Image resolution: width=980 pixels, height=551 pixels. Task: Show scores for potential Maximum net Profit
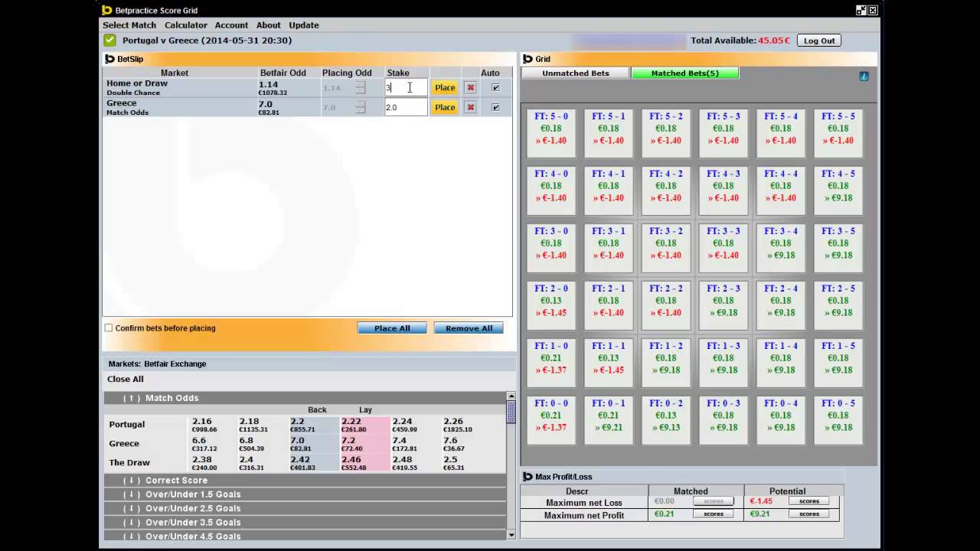809,514
